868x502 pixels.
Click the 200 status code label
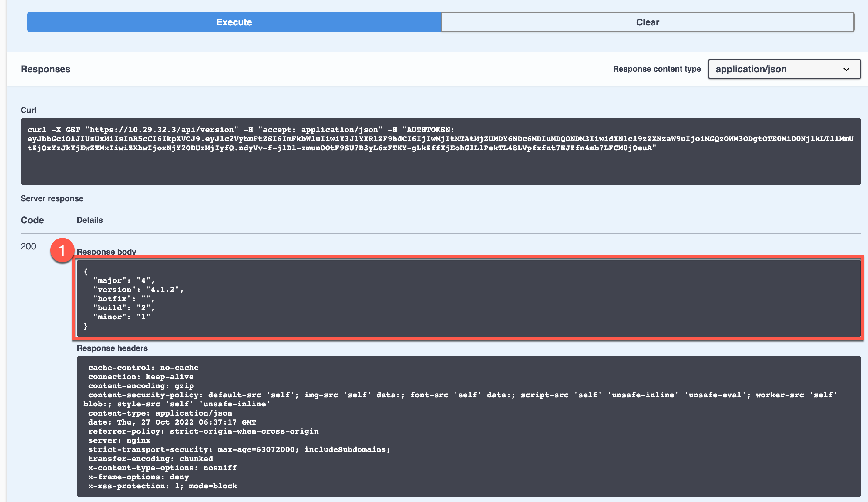click(x=29, y=246)
